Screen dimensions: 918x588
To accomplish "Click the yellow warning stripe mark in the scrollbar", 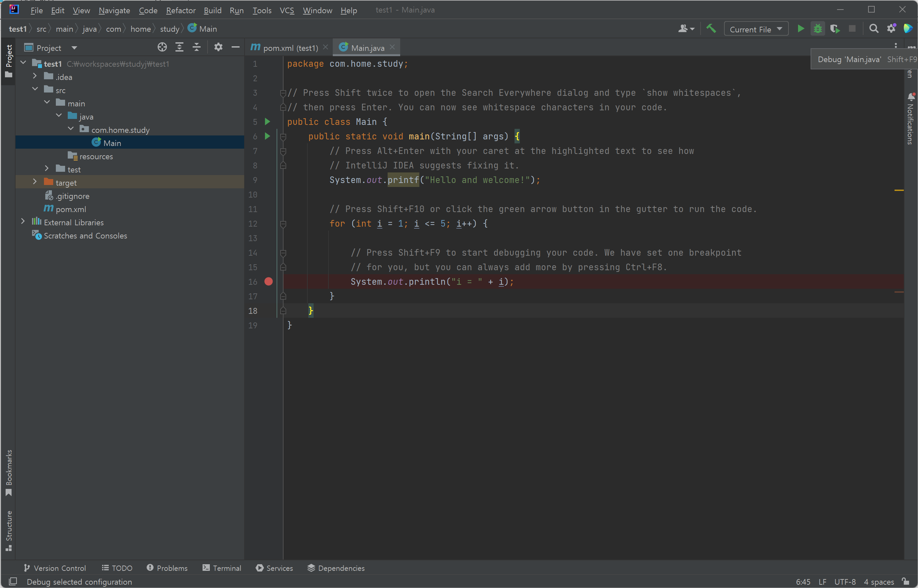I will coord(899,190).
